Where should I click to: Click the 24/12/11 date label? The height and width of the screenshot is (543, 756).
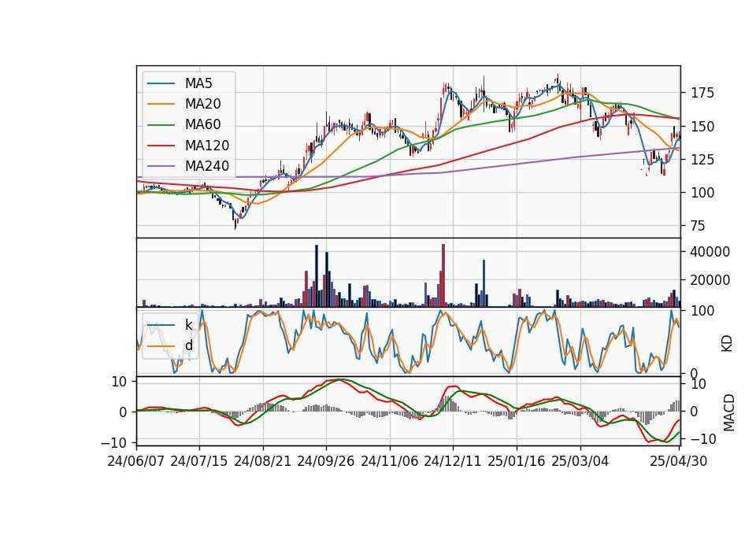(453, 462)
